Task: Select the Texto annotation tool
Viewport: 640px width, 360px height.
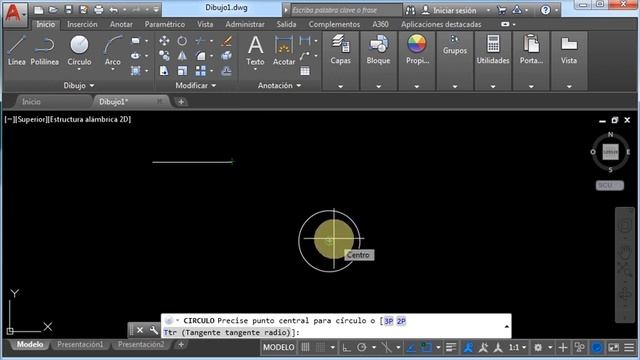Action: click(256, 50)
